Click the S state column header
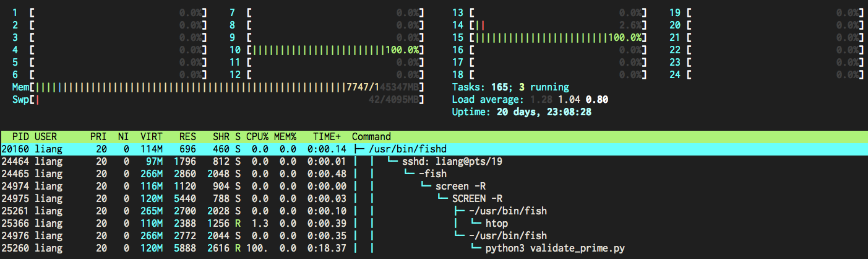 click(238, 136)
